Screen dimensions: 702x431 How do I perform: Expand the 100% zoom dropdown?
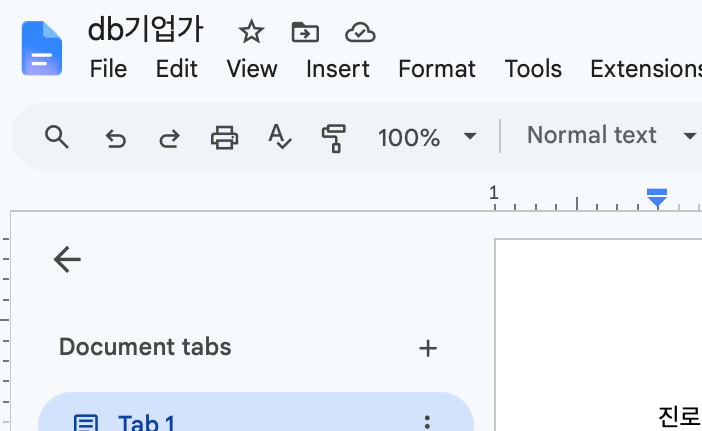click(x=427, y=137)
